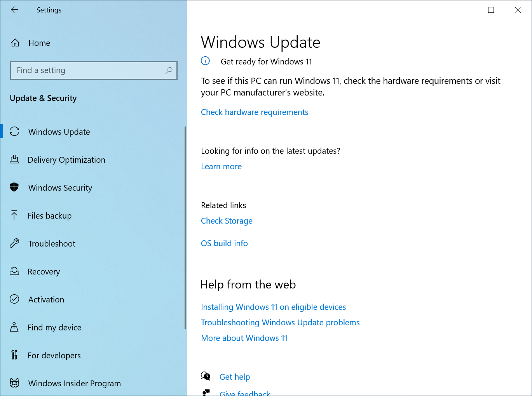Open More about Windows 11 link
Viewport: 532px width, 396px height.
coord(244,338)
